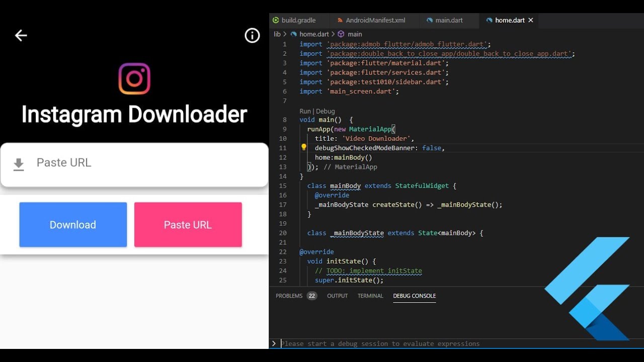Click the '// MaterialApp' closing comment

click(x=350, y=167)
